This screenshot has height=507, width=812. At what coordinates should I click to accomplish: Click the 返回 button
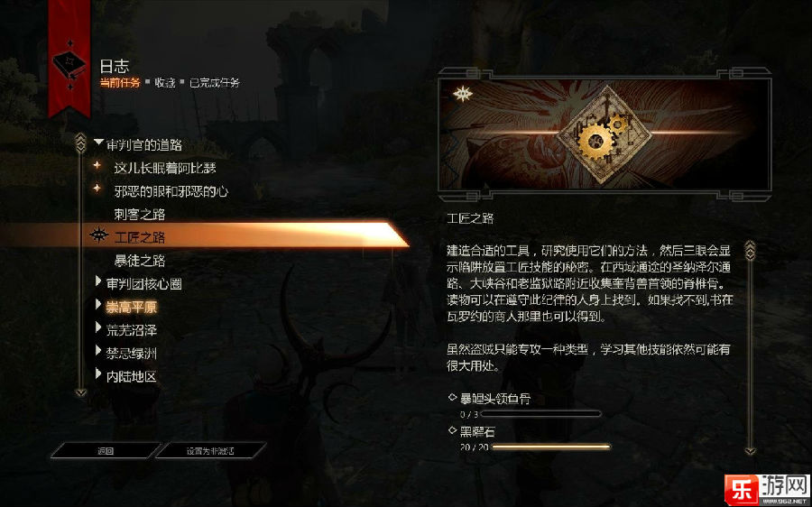(x=106, y=451)
